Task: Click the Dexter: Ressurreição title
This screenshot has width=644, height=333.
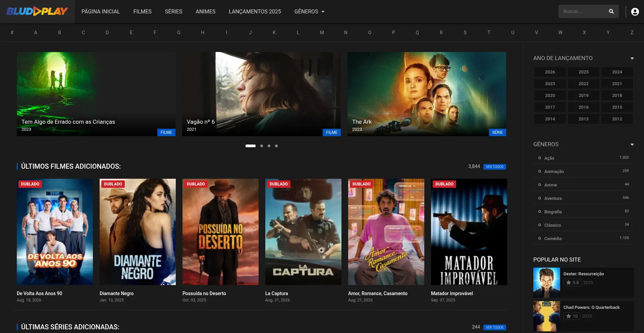Action: click(584, 274)
